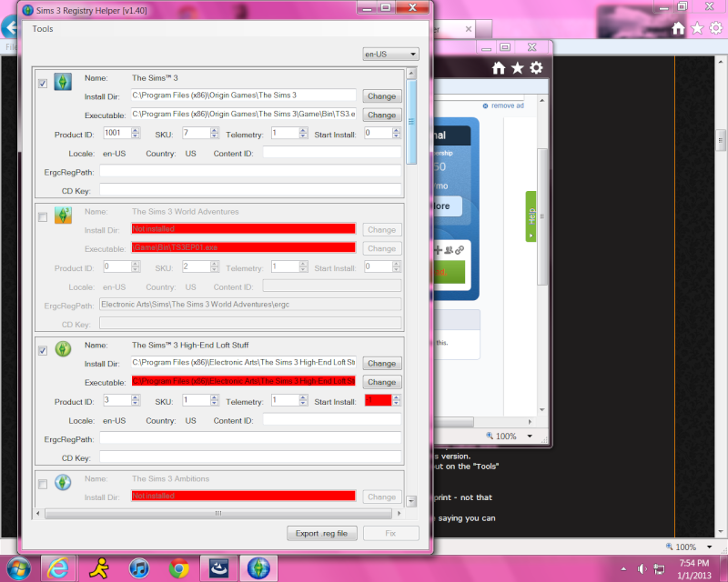
Task: Enable The Sims 3 World Adventures checkbox
Action: [x=43, y=217]
